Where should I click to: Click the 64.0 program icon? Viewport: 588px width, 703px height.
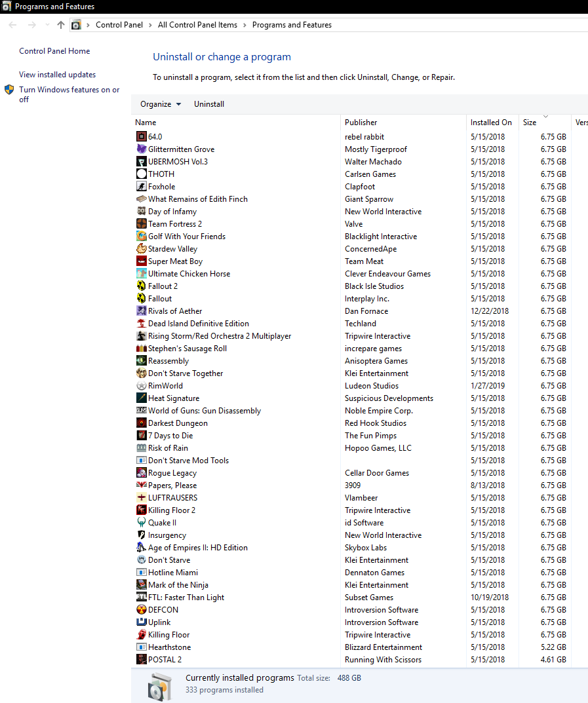[x=142, y=136]
